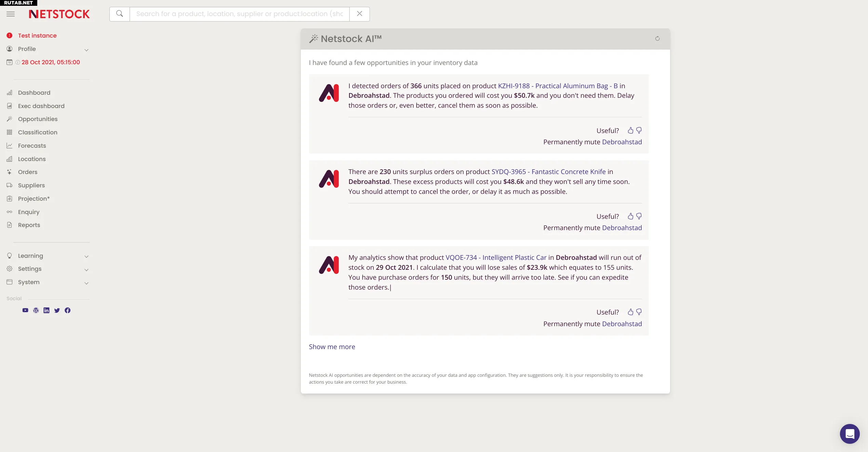The width and height of the screenshot is (868, 452).
Task: Open the Orders page
Action: click(x=28, y=172)
